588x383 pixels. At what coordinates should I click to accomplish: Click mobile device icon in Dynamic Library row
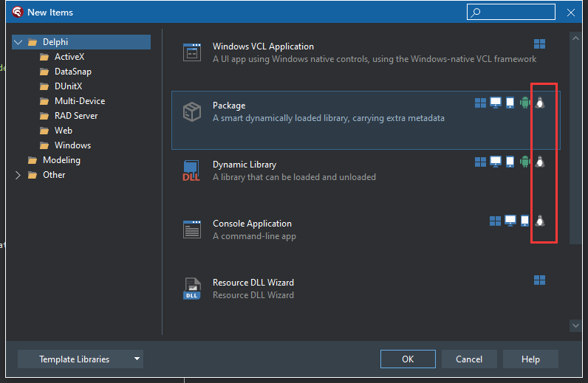(x=510, y=162)
